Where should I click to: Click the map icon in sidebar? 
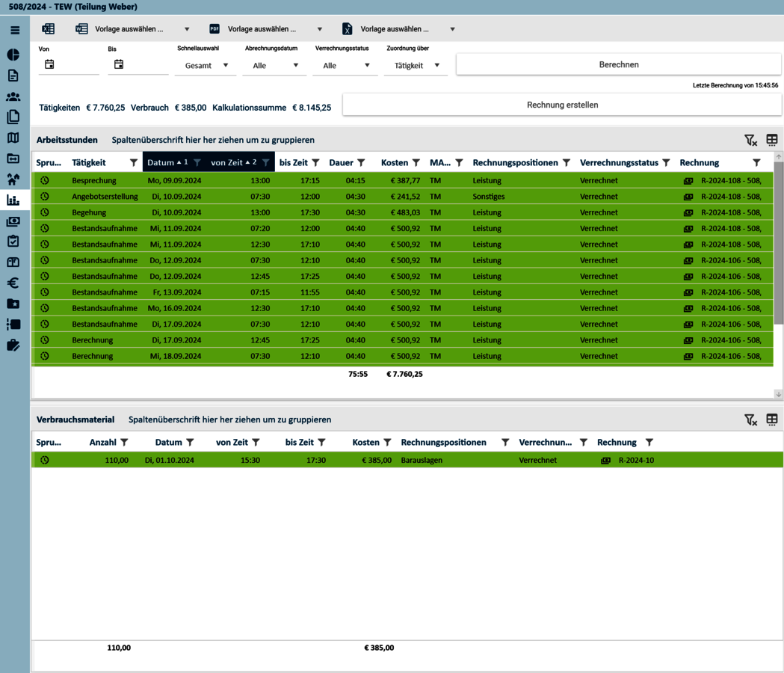click(x=13, y=138)
